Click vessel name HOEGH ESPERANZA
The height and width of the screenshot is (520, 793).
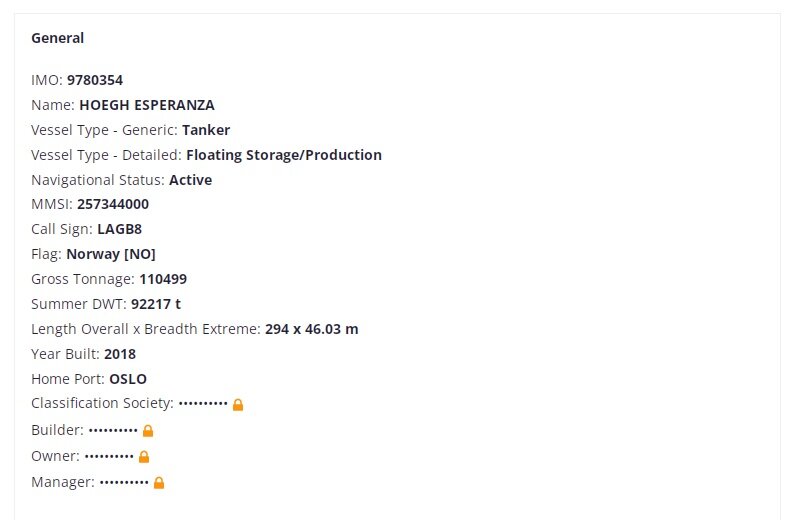pos(147,105)
